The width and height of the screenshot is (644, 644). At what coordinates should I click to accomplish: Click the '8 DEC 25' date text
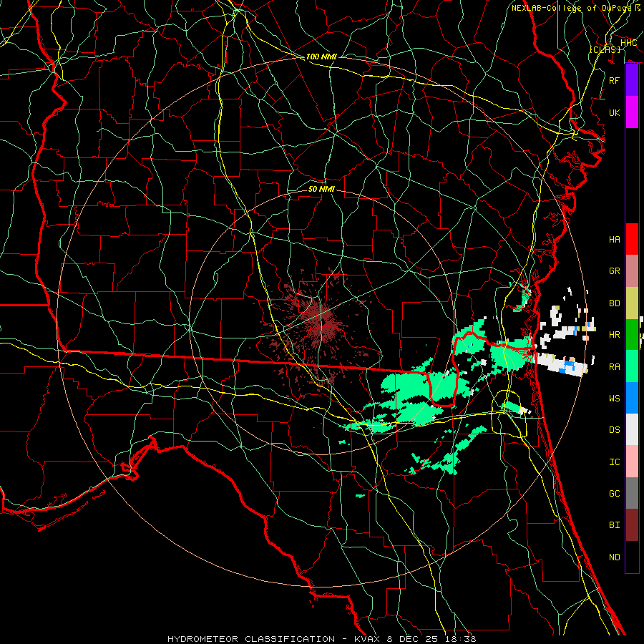pyautogui.click(x=414, y=639)
